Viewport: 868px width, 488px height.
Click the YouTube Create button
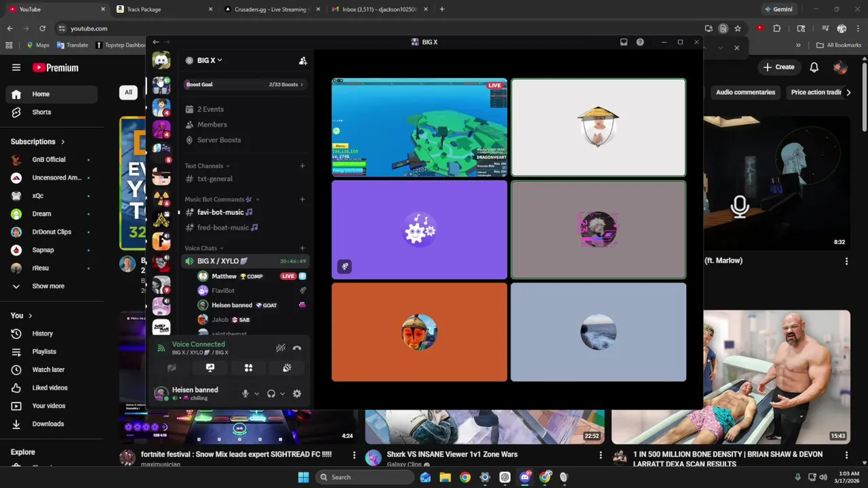tap(778, 67)
